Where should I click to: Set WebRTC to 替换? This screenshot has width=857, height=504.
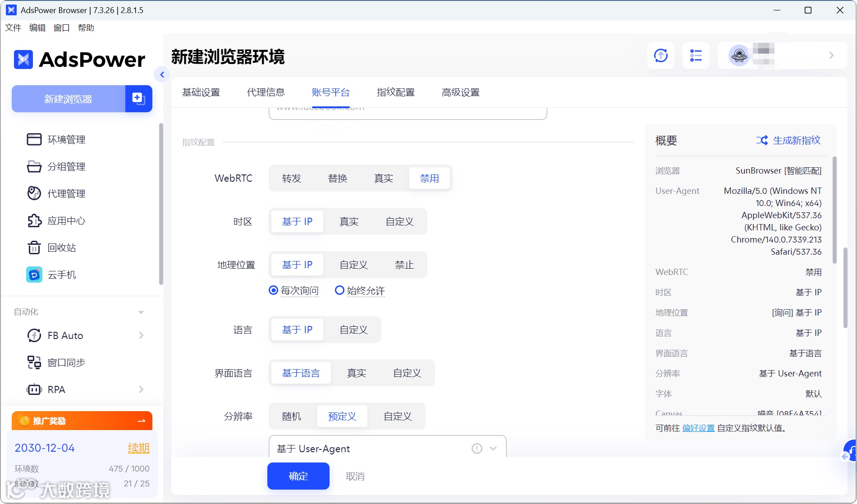338,178
